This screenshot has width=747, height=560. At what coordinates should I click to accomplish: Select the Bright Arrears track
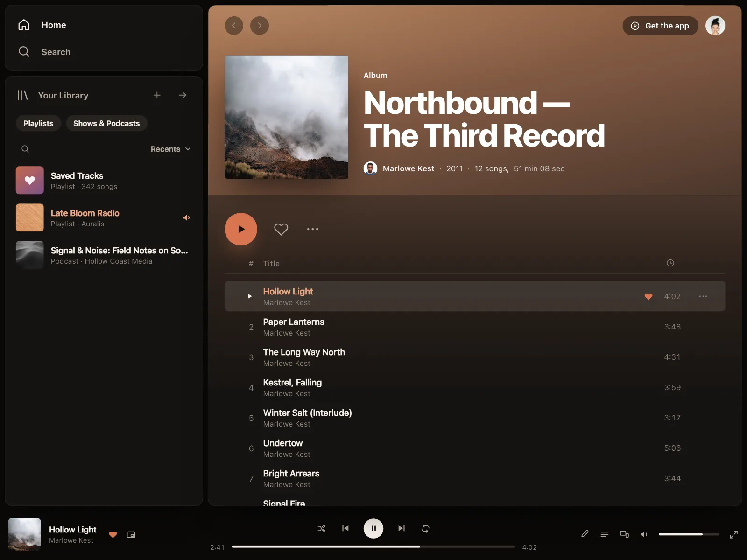[x=475, y=478]
